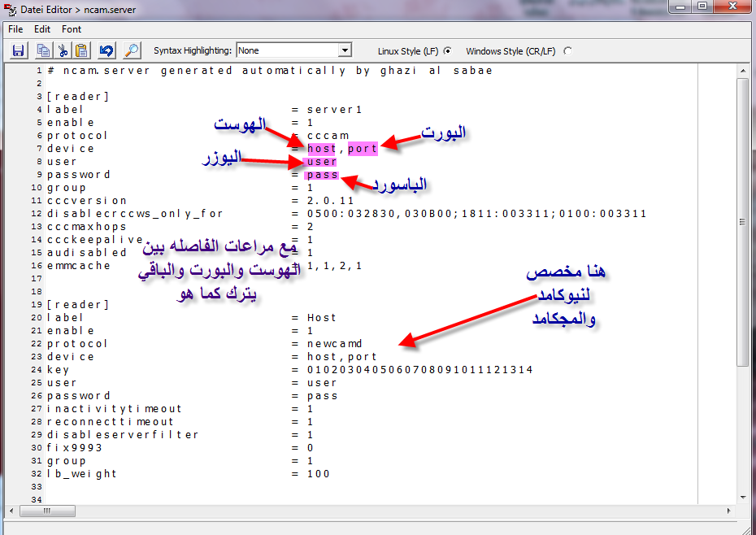
Task: Click the 'group' key name on line 31
Action: [67, 461]
